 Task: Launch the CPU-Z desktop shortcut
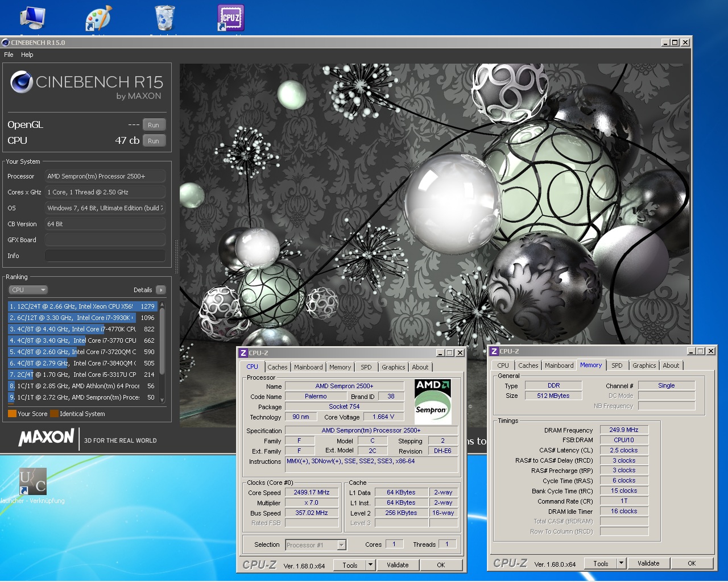(231, 18)
